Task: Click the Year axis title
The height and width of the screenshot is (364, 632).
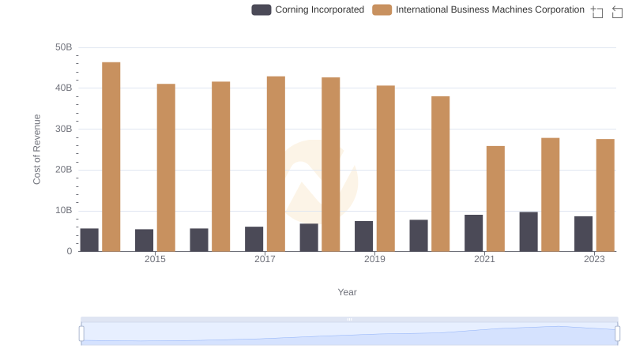Action: pos(347,292)
